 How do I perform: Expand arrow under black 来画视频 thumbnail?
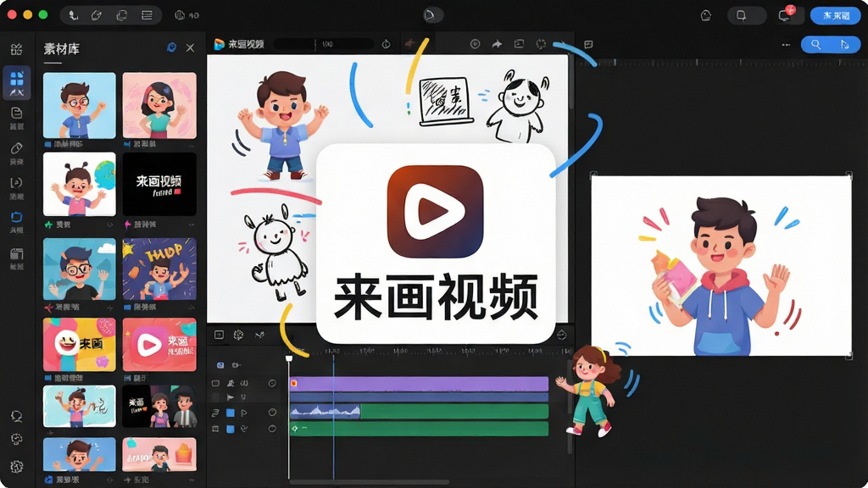tap(192, 225)
